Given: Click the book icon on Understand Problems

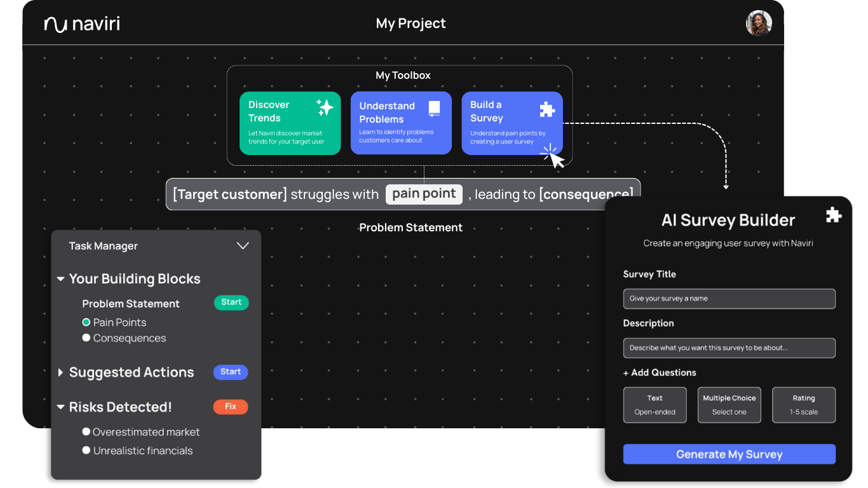Looking at the screenshot, I should [435, 109].
